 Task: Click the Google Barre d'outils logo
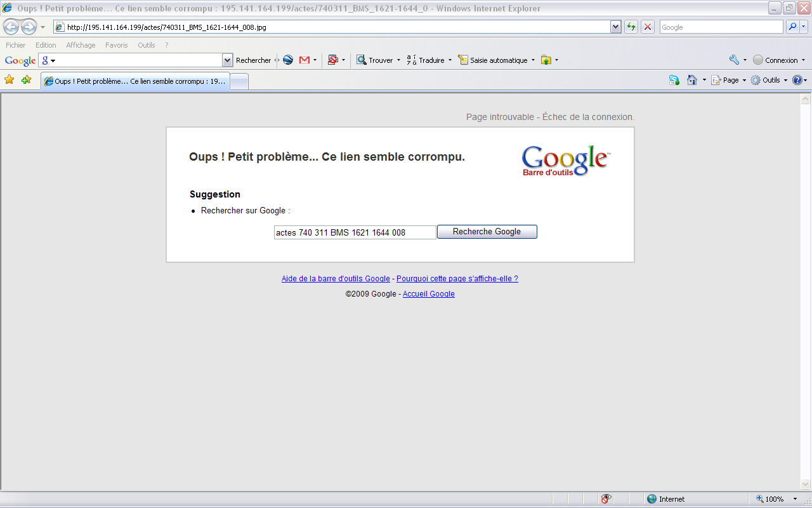[566, 161]
